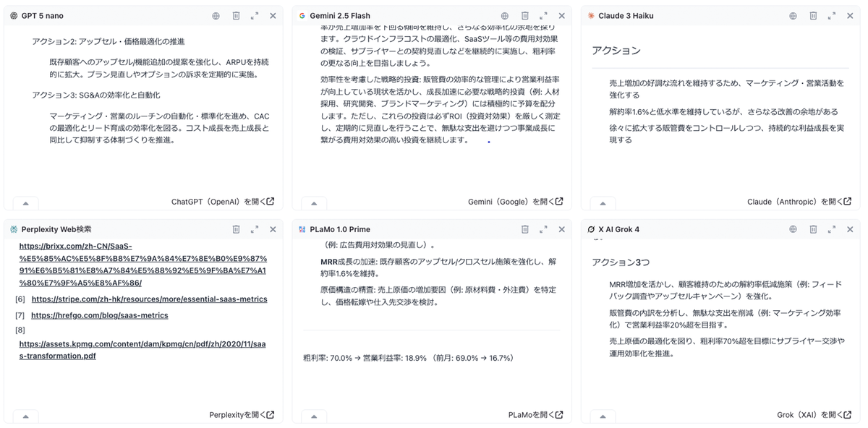Click heading アクション2: アップセル・価格最適化の推進
Screen dimensions: 868x428
[x=109, y=42]
